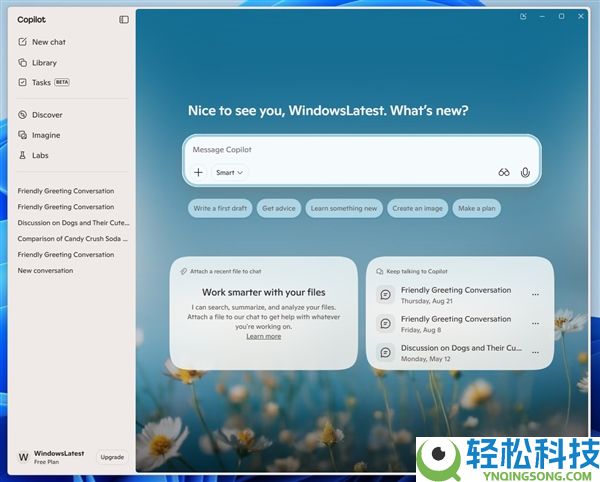This screenshot has width=600, height=482.
Task: Click the Keep talking to Copilot chat icon
Action: coord(380,271)
